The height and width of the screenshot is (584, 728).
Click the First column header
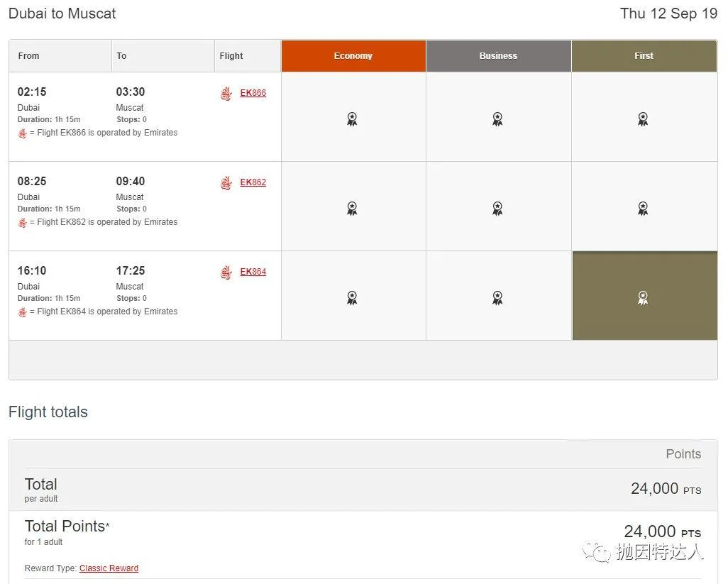coord(644,56)
